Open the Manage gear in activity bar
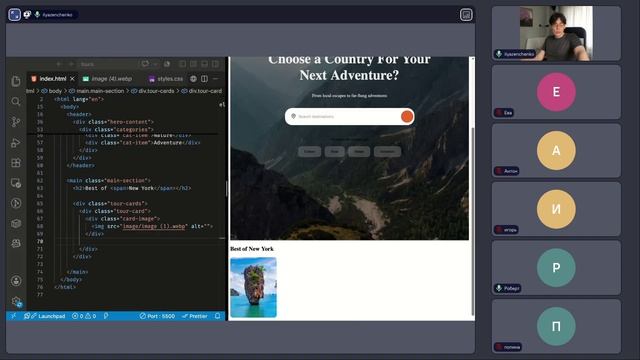This screenshot has height=360, width=640. (x=17, y=302)
